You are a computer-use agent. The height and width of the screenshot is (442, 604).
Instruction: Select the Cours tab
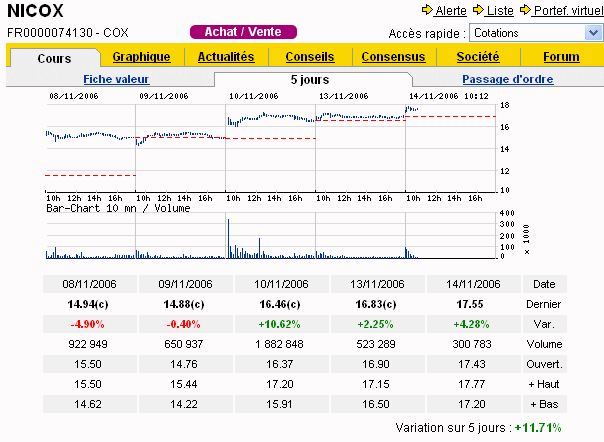[x=54, y=58]
